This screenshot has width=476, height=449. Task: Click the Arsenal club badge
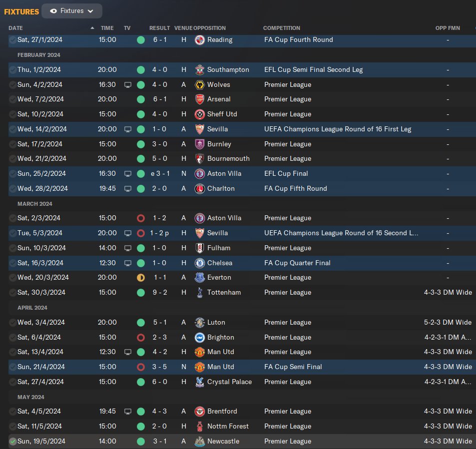coord(199,99)
